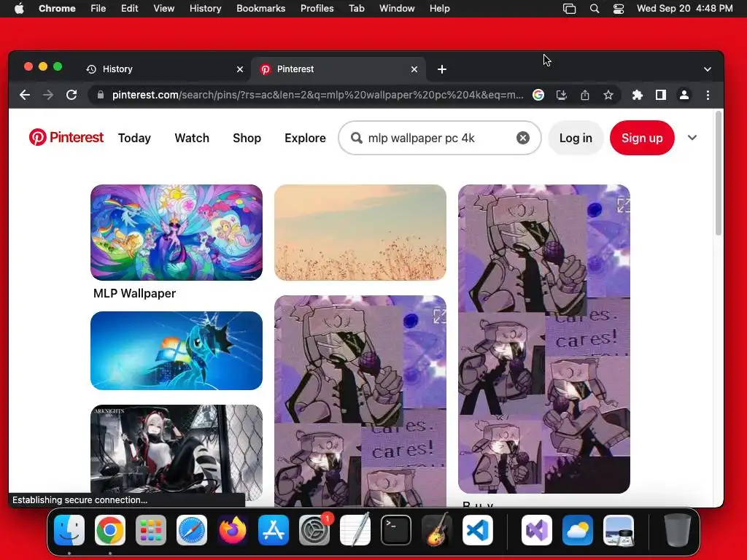
Task: Click the Google icon in the address bar
Action: pos(538,95)
